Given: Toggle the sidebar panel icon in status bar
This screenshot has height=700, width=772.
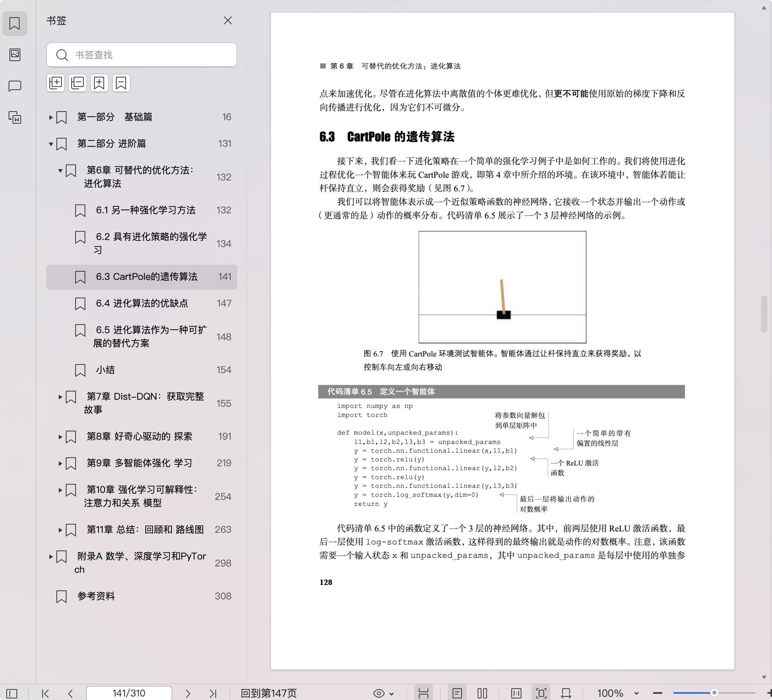Looking at the screenshot, I should point(12,693).
